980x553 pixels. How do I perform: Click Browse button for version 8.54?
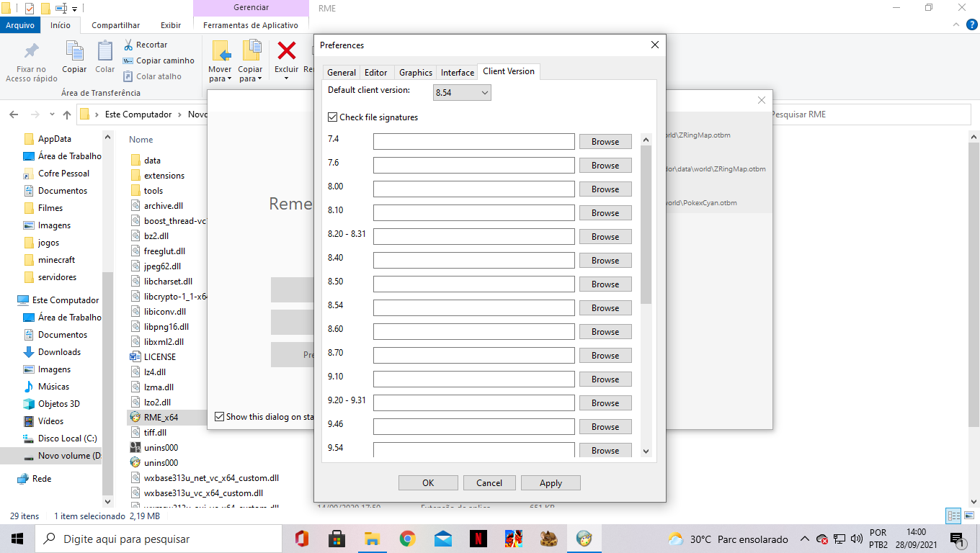tap(605, 308)
